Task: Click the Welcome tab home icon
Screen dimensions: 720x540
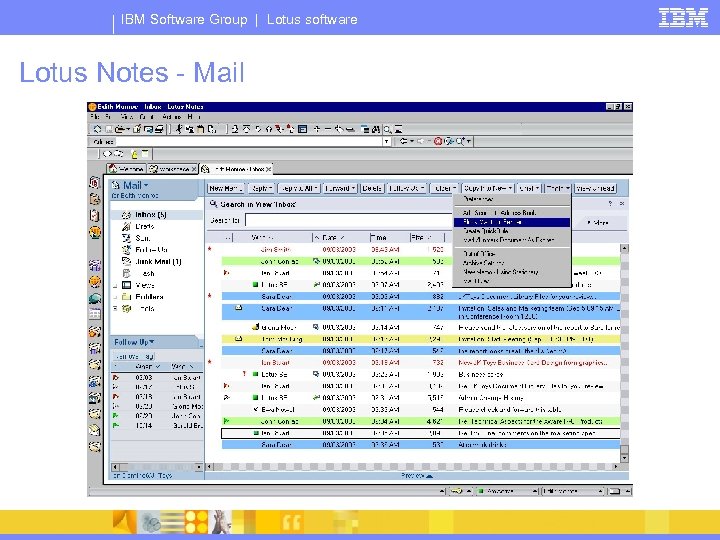Action: (x=113, y=169)
